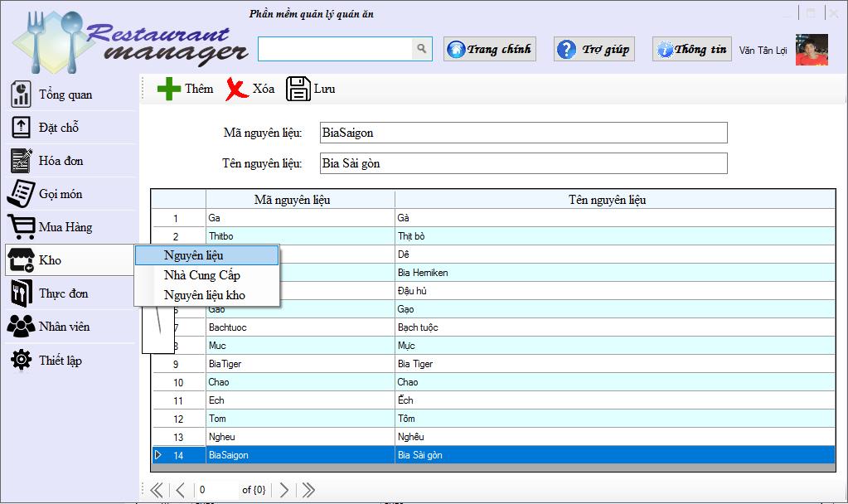Image resolution: width=848 pixels, height=504 pixels.
Task: Open the Thực đơn sidebar label
Action: click(63, 293)
